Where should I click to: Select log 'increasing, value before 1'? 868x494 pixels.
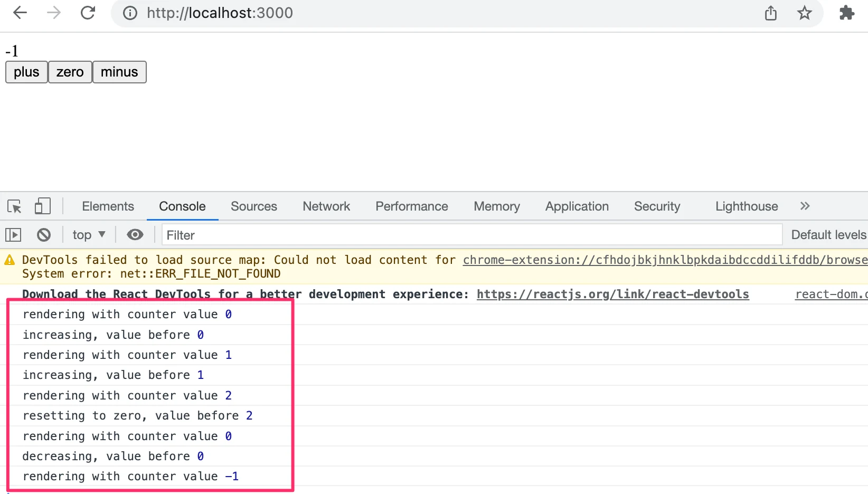(113, 375)
